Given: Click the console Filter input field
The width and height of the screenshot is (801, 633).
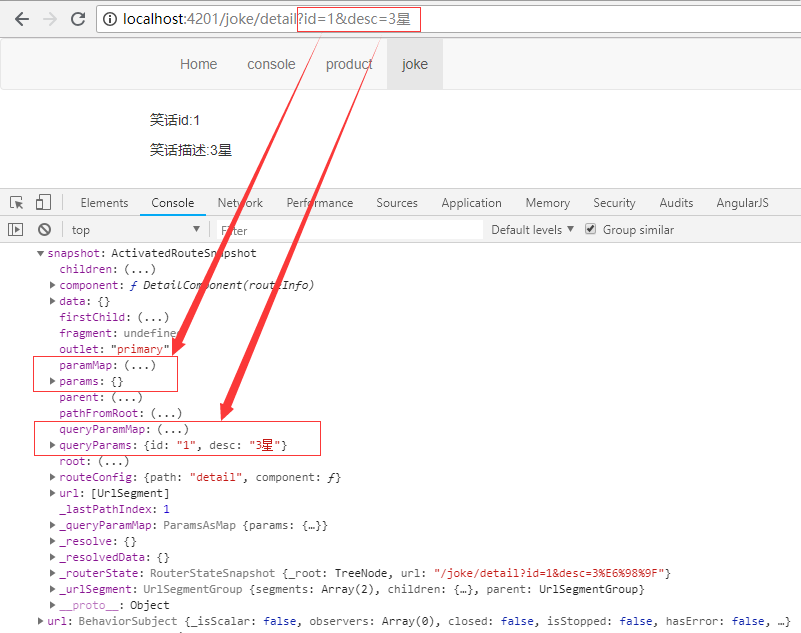Looking at the screenshot, I should tap(320, 230).
